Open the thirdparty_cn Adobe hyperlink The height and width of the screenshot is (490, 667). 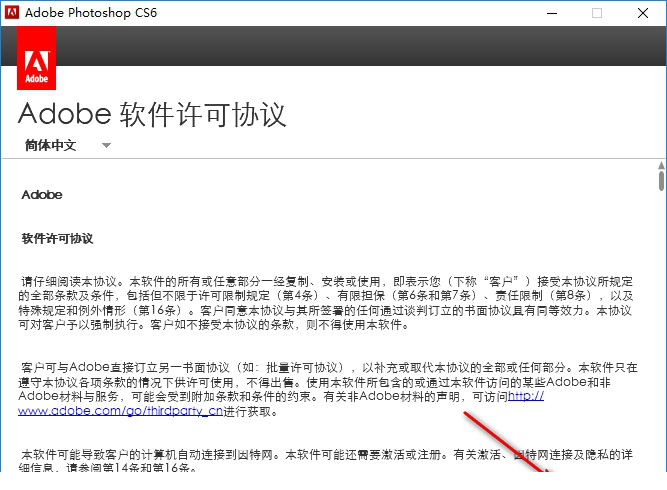click(x=120, y=411)
